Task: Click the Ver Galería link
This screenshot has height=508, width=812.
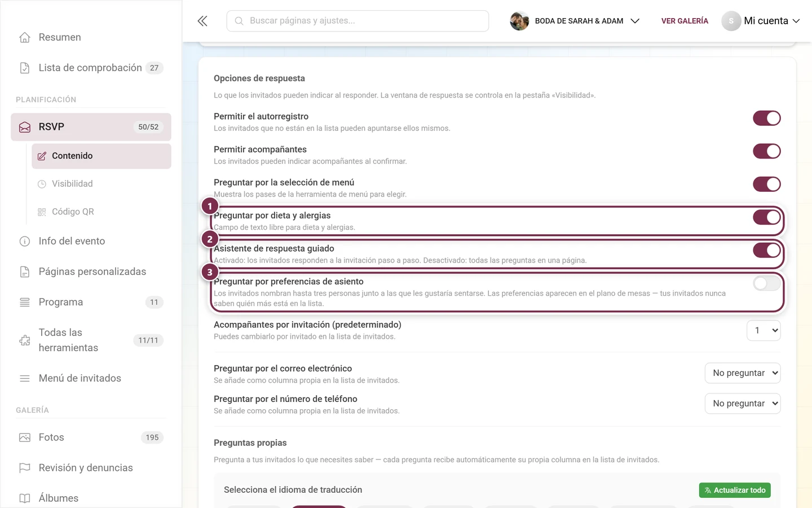Action: [x=685, y=21]
